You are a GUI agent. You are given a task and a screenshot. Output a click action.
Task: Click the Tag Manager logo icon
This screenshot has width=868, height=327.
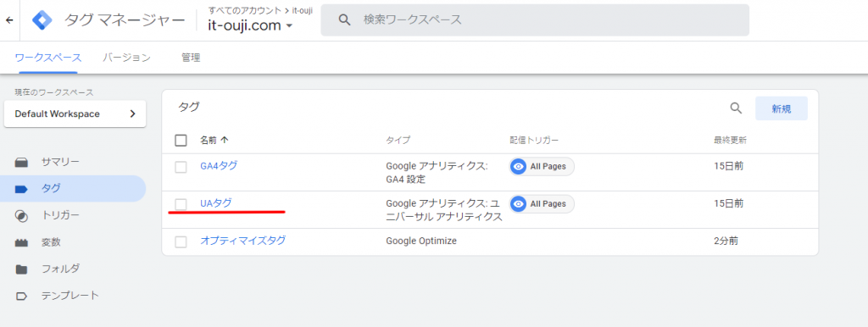coord(42,20)
